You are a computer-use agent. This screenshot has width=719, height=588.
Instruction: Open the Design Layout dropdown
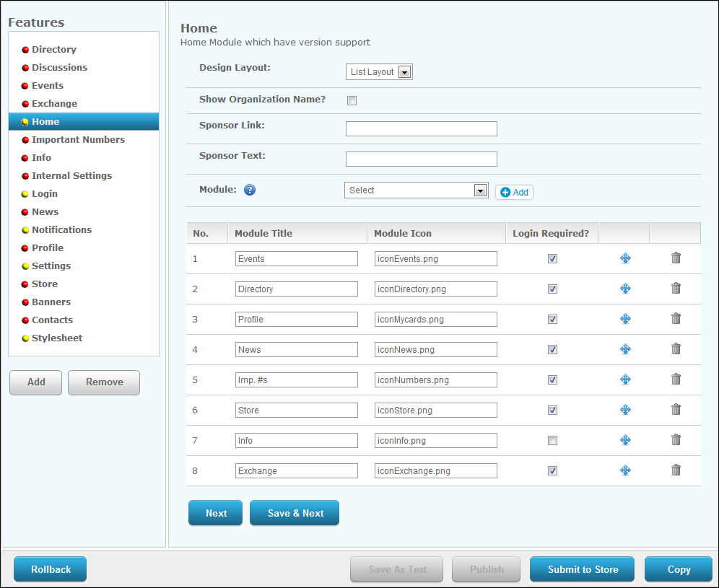tap(379, 72)
